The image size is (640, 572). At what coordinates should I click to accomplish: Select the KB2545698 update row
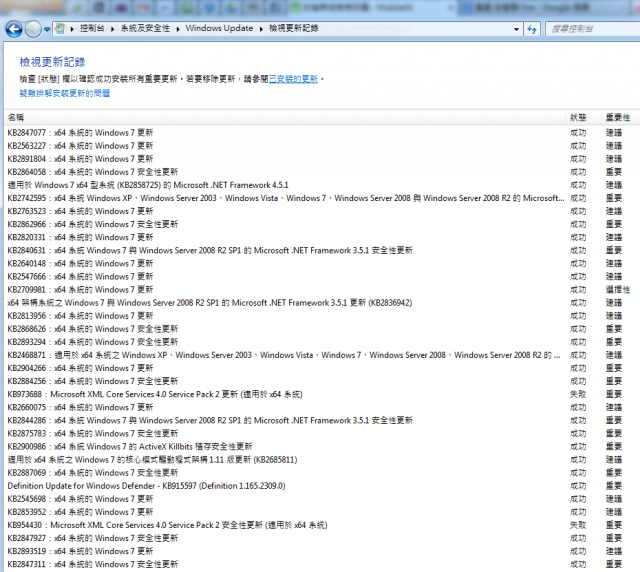tap(320, 499)
